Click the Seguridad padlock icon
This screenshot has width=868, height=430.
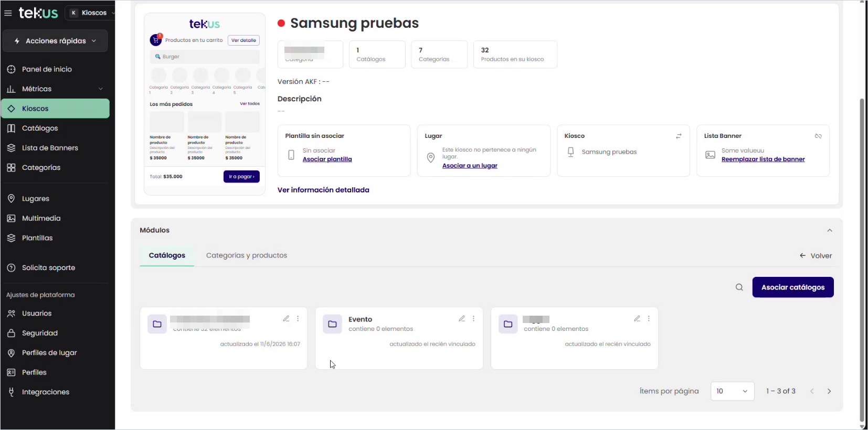(x=11, y=333)
